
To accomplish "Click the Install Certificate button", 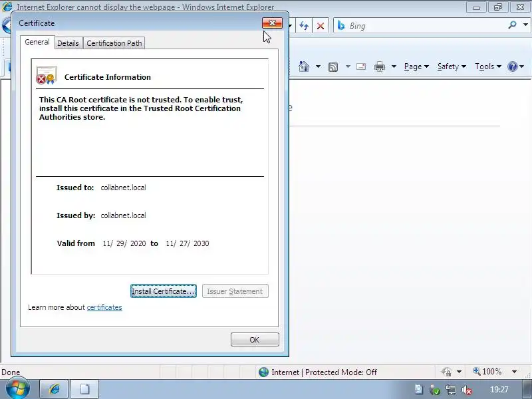I will tap(163, 291).
